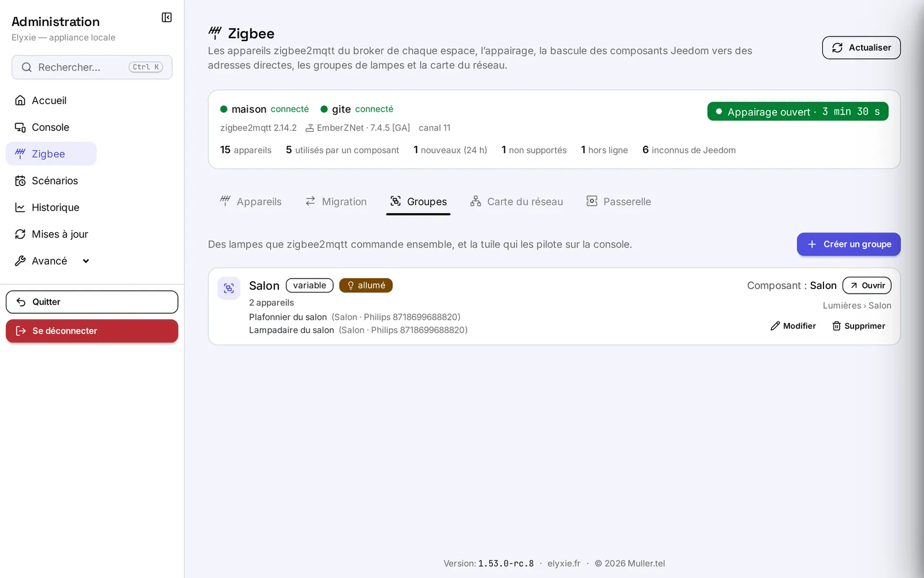Edit the Salon group with Modifier
Image resolution: width=924 pixels, height=578 pixels.
pos(793,326)
